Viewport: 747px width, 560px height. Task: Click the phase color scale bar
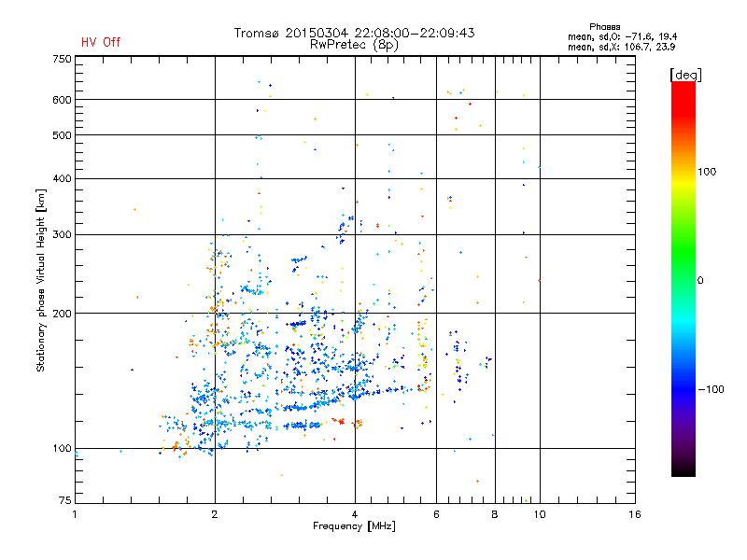pyautogui.click(x=684, y=278)
